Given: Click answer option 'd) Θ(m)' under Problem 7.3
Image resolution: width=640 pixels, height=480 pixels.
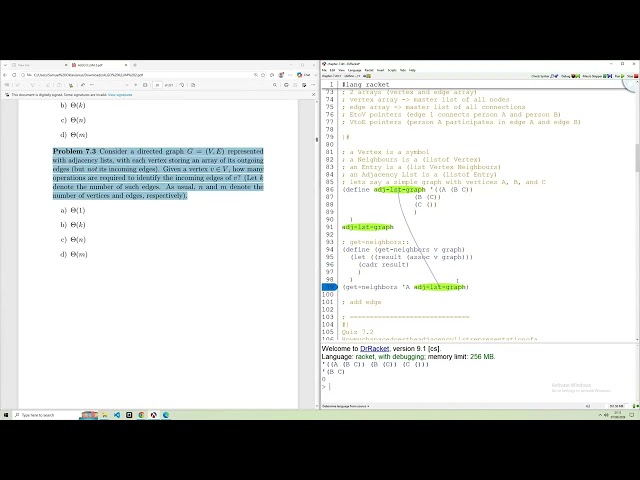Looking at the screenshot, I should pos(74,254).
